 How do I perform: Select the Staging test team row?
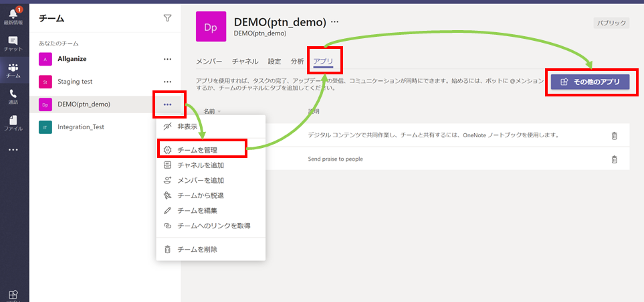105,82
